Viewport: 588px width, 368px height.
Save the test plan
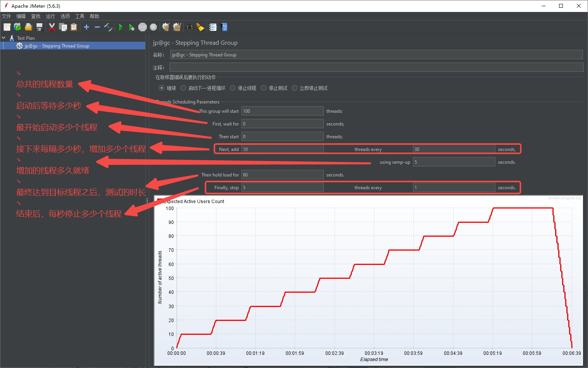39,27
